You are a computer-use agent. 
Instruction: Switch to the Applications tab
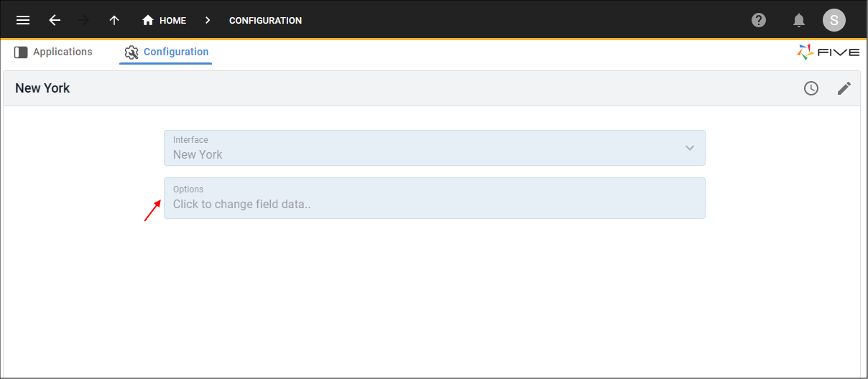[54, 52]
